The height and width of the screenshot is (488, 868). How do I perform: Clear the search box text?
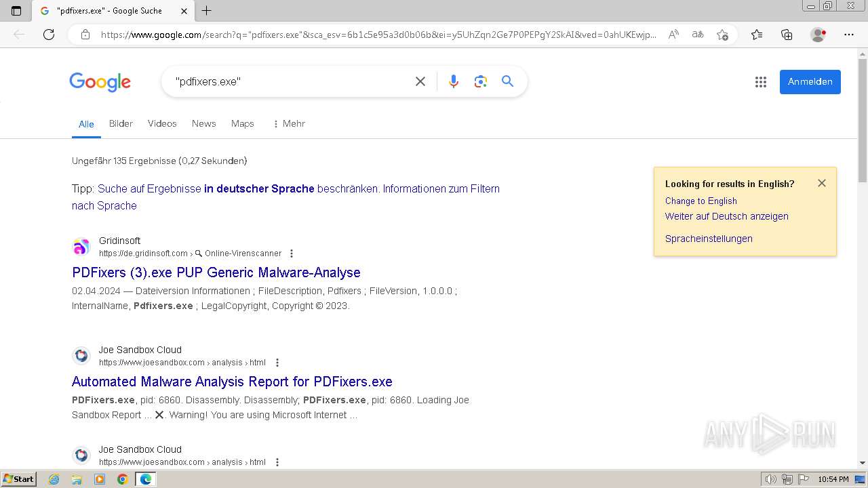[420, 81]
